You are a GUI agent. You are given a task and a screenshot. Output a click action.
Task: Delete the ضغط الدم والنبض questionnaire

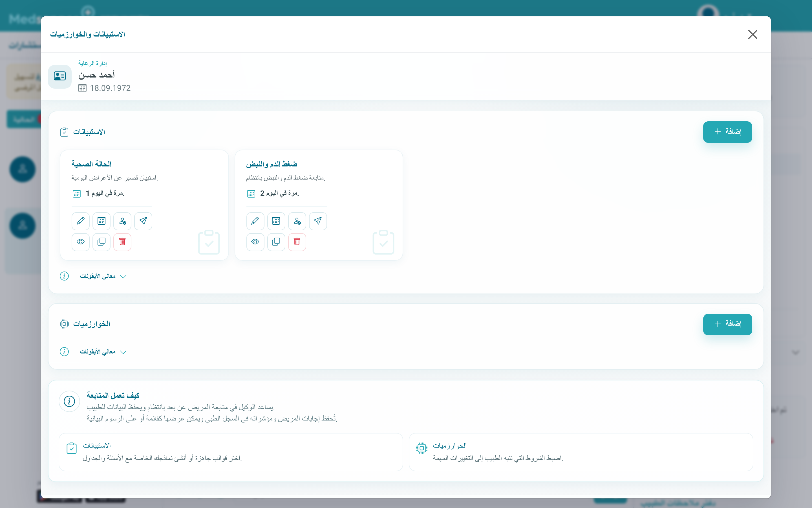[x=297, y=242]
